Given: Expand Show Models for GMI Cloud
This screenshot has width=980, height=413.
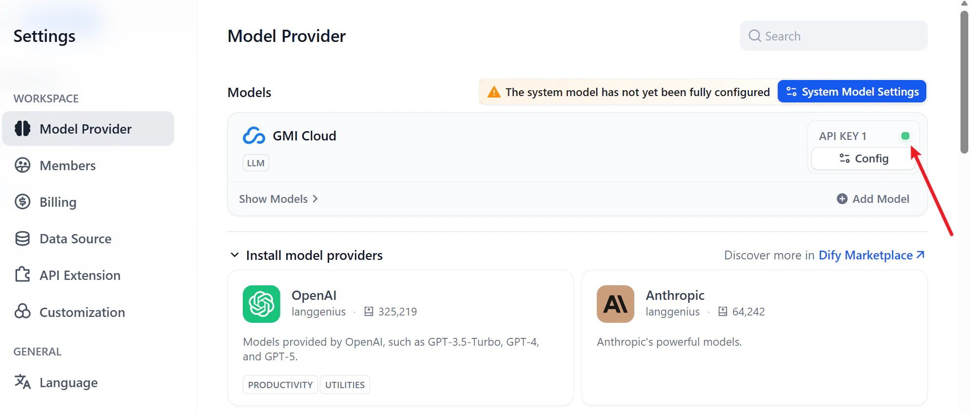Looking at the screenshot, I should 278,199.
